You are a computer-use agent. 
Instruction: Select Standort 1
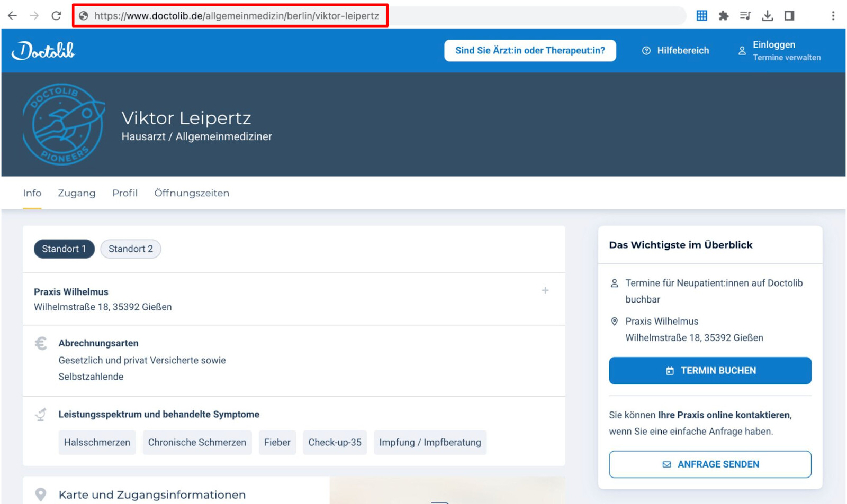(x=64, y=249)
